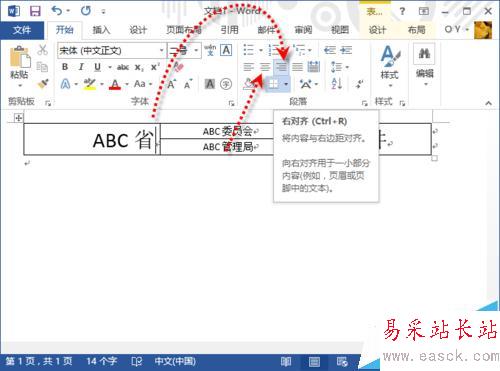
Task: Switch to the 页面布局 (Page Layout) tab
Action: point(184,30)
